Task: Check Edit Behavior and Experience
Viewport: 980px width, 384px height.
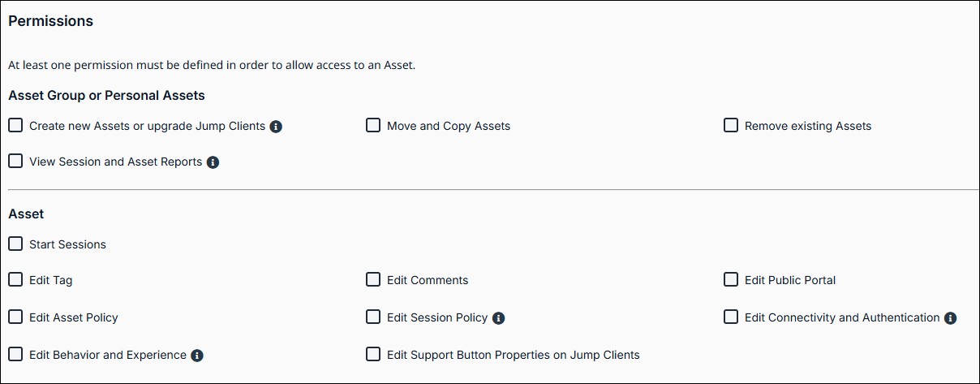Action: tap(15, 355)
